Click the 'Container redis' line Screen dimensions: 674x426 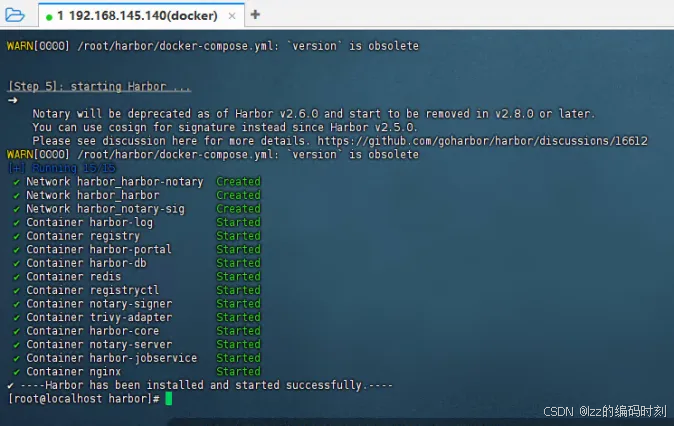[137, 276]
